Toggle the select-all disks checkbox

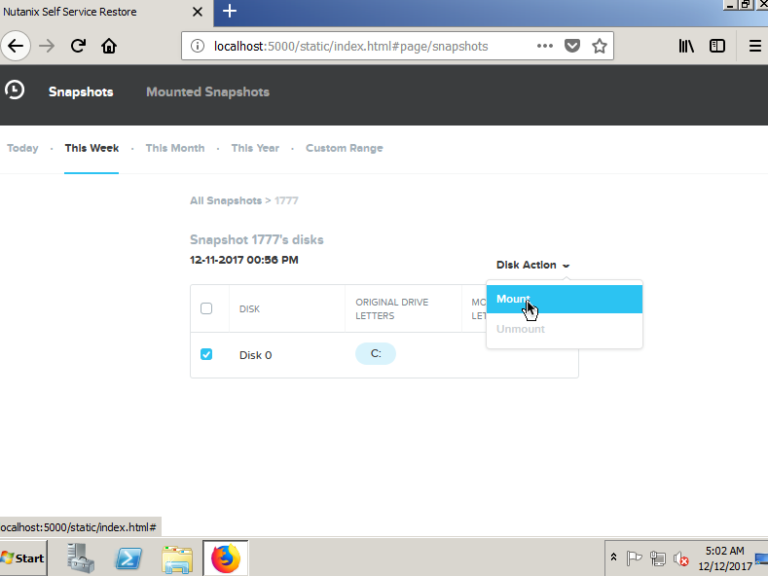click(206, 309)
